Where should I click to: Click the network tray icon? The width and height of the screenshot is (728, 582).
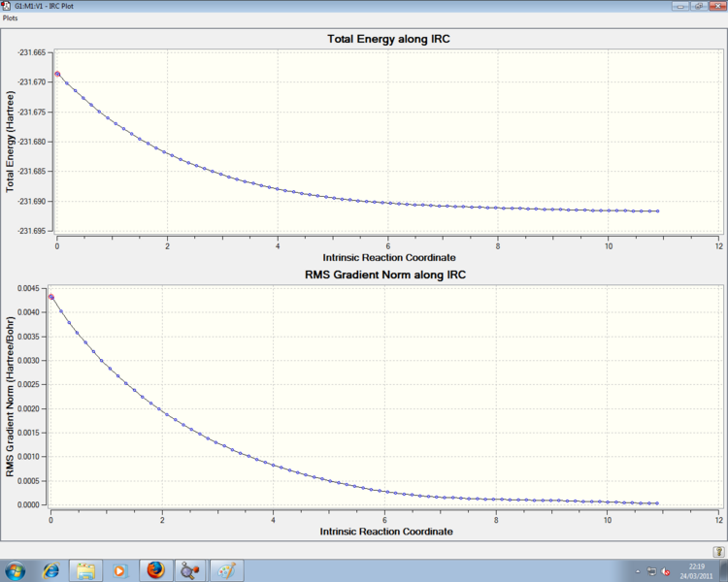[x=652, y=571]
